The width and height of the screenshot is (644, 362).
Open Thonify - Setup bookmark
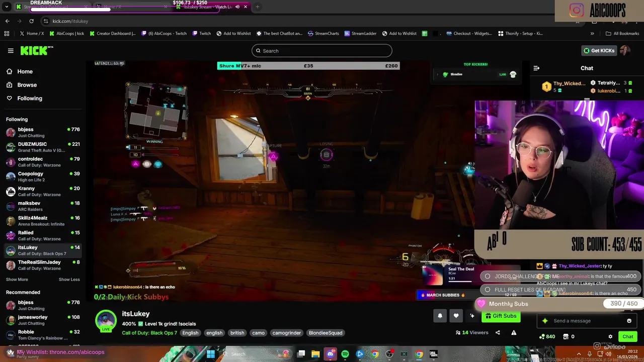point(520,34)
